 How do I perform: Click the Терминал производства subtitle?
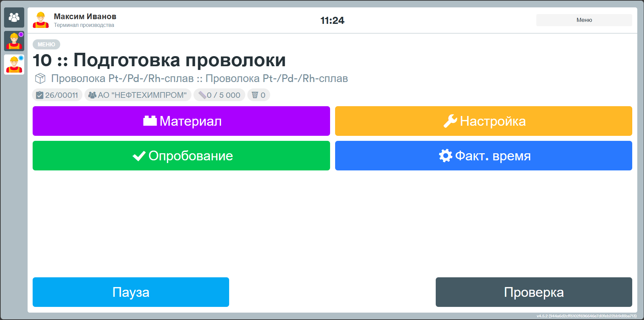[84, 25]
